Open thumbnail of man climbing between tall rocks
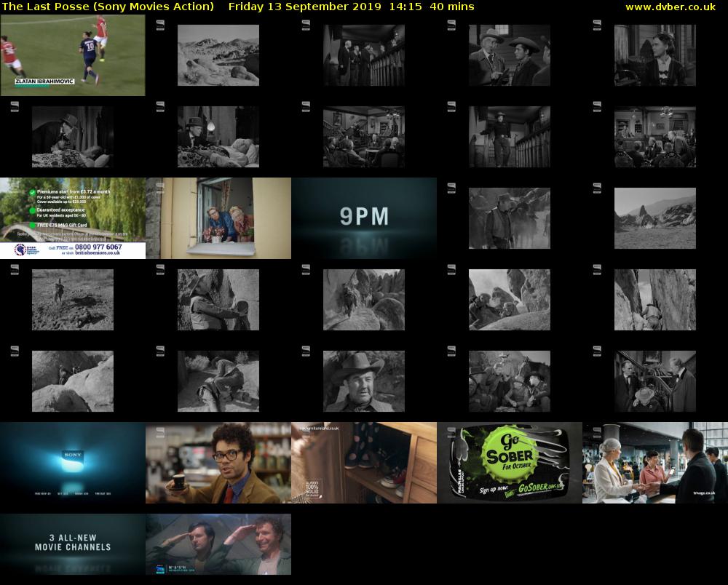728x585 pixels. click(x=655, y=300)
